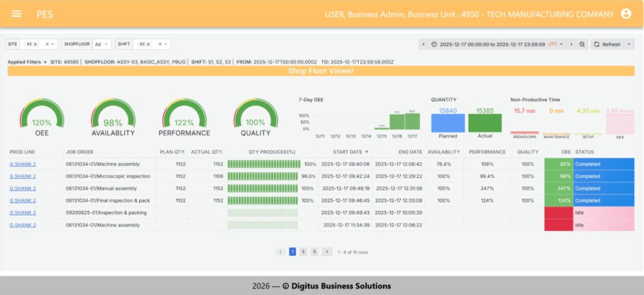Click empty progress bar for Inspection & packing row
This screenshot has height=295, width=644.
[264, 212]
